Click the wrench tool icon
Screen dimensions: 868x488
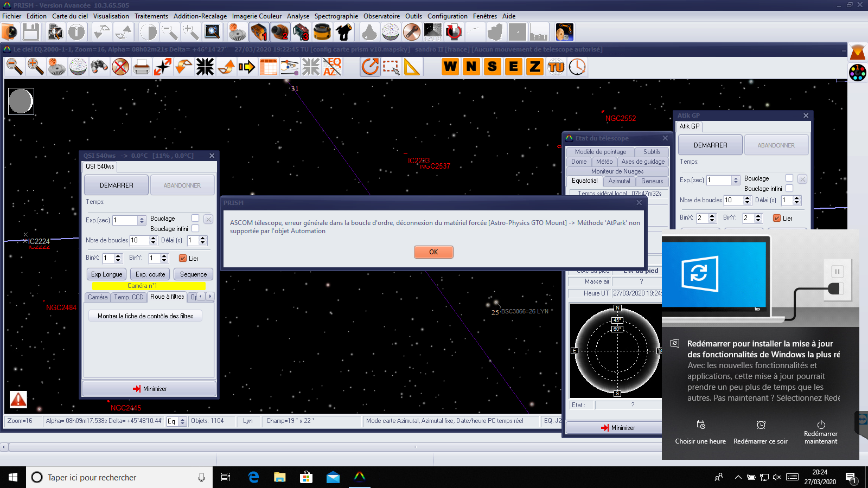point(412,32)
